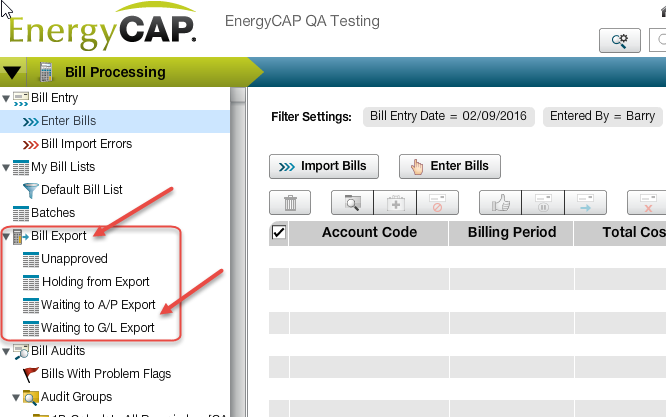The width and height of the screenshot is (666, 417).
Task: Click the Entered By = Barry filter chip
Action: [x=602, y=116]
